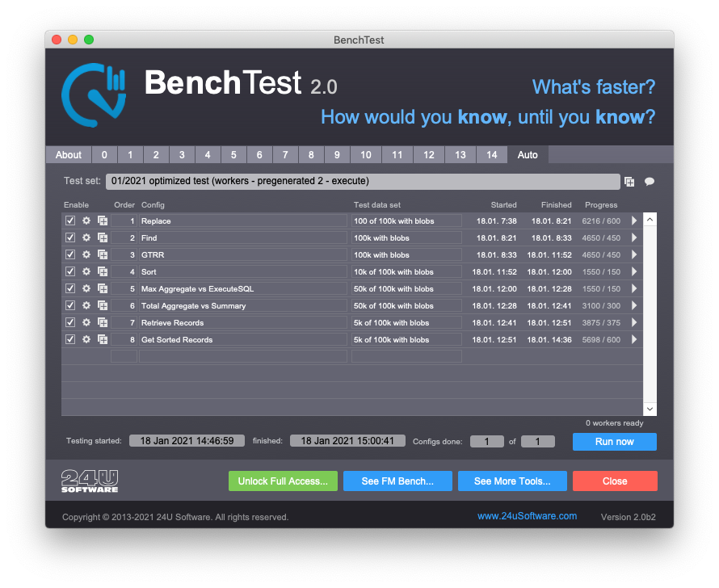Duplicate the Replace config row

[x=103, y=220]
